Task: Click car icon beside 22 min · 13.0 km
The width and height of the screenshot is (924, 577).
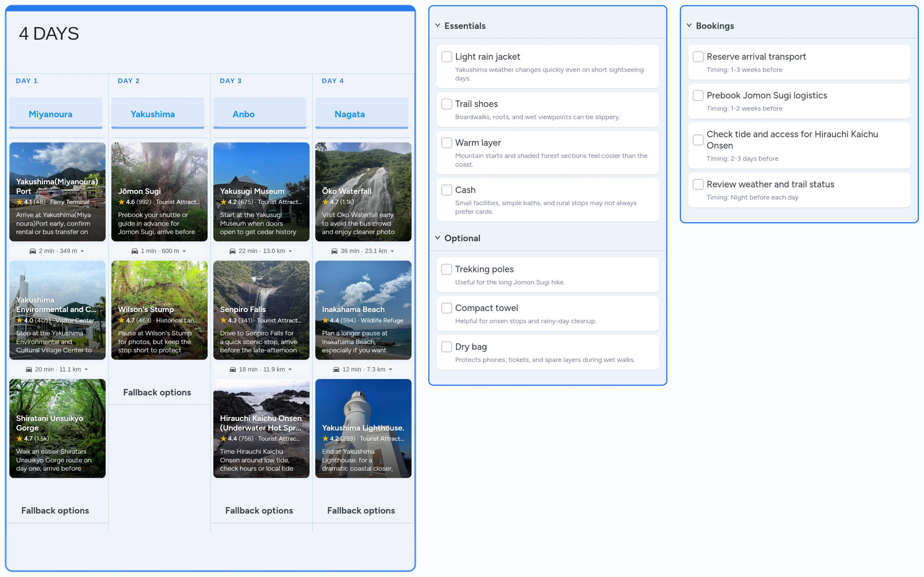Action: pos(233,251)
